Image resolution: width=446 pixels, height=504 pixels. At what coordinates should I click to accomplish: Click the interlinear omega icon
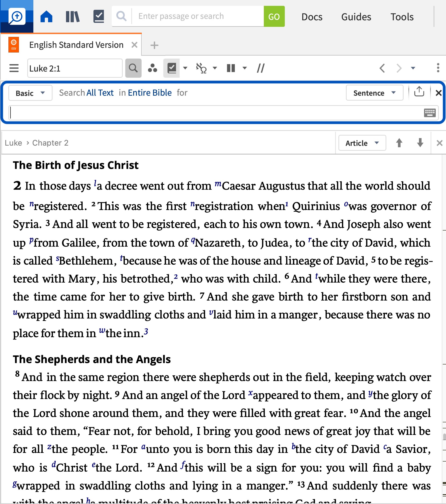tap(201, 68)
